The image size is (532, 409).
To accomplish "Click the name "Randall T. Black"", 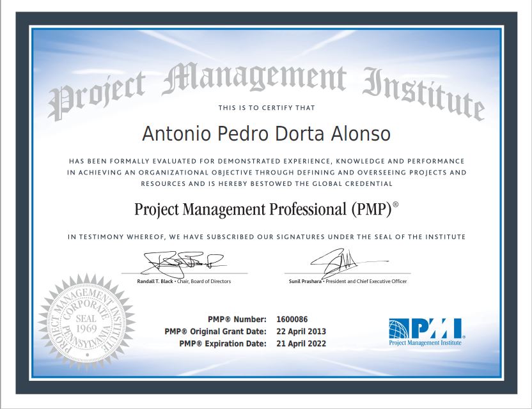I will coord(155,281).
